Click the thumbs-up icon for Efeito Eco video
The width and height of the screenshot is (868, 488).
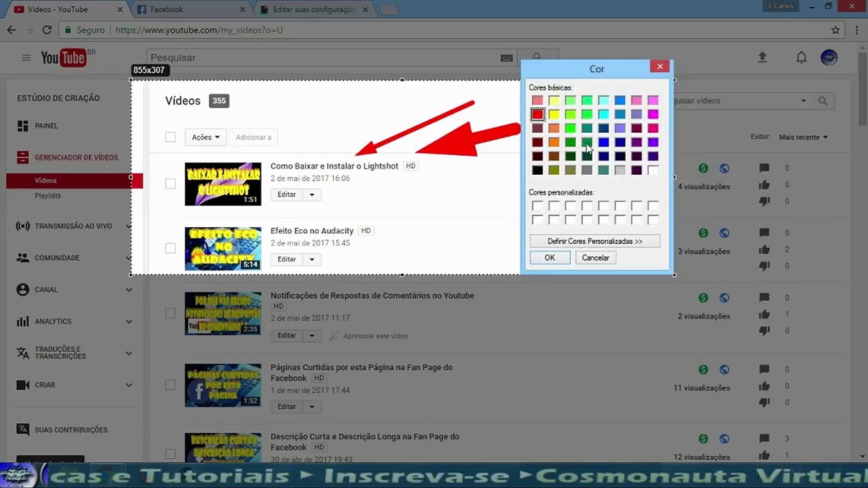pyautogui.click(x=764, y=249)
